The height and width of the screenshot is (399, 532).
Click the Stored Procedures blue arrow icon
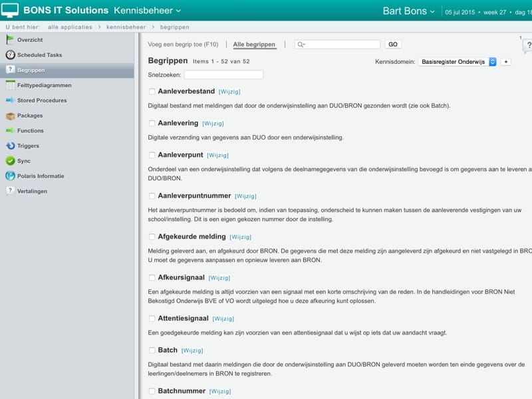click(10, 100)
